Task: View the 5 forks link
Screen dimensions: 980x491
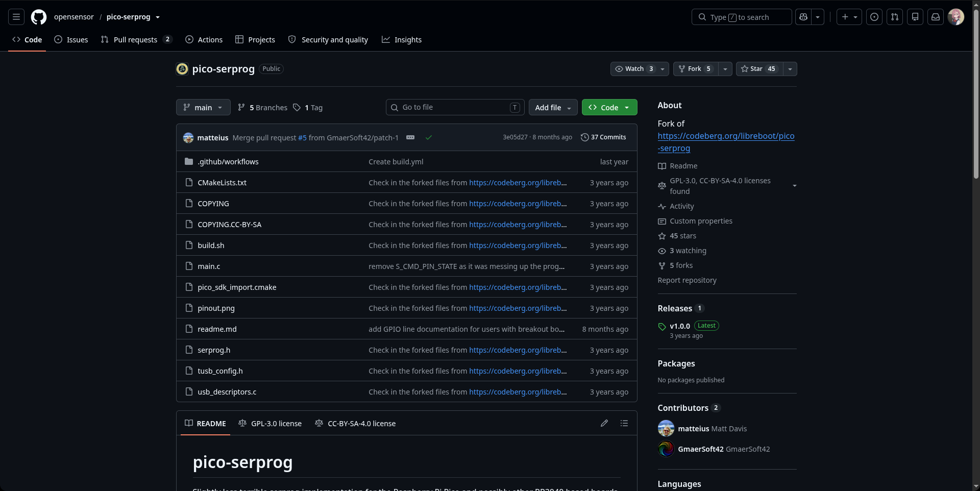Action: point(675,265)
